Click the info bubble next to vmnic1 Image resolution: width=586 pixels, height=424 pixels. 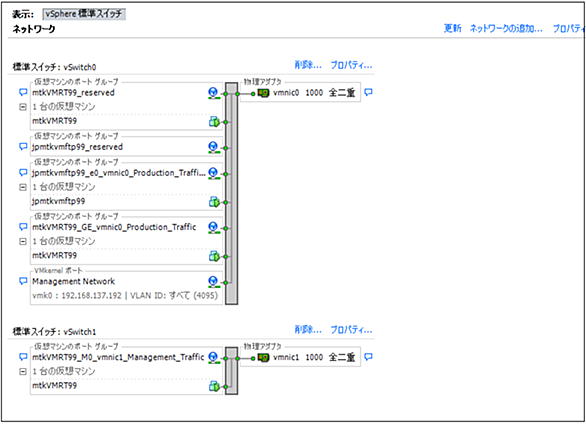368,357
